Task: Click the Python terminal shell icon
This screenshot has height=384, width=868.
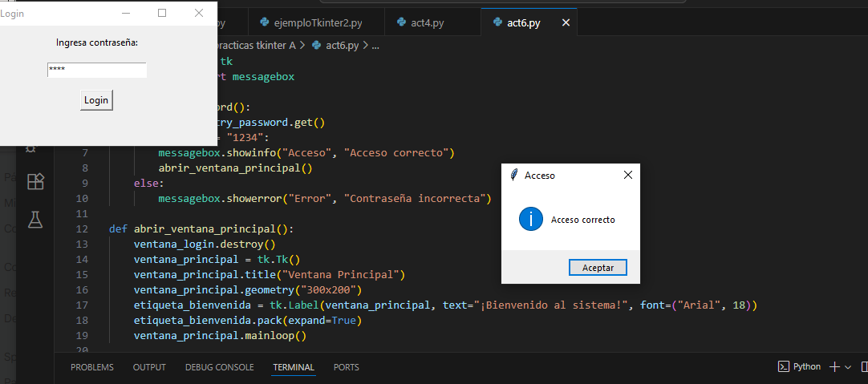Action: coord(784,366)
